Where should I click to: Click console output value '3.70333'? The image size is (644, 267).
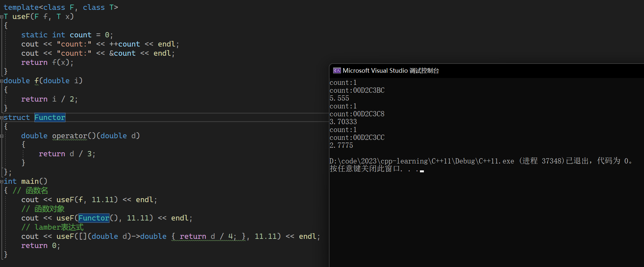(343, 122)
